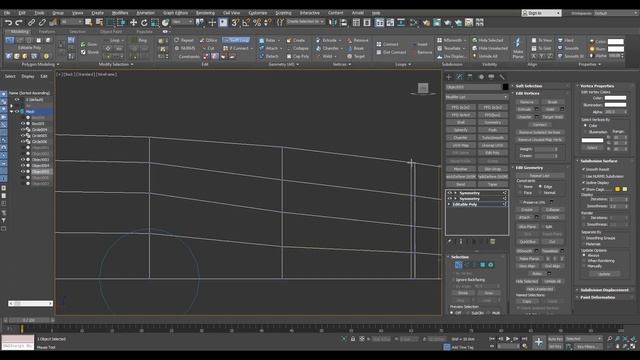640x360 pixels.
Task: Click the Symmetry modifier button
Action: [x=493, y=122]
